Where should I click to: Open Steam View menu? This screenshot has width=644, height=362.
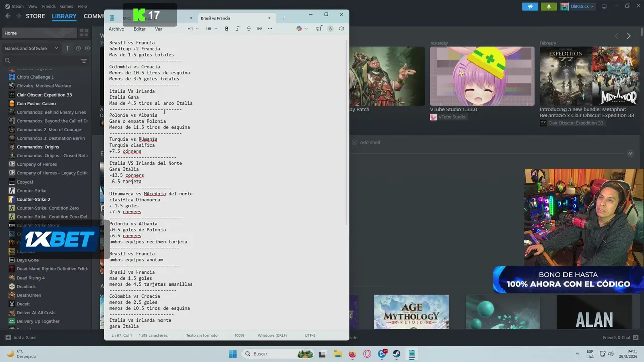pyautogui.click(x=33, y=6)
